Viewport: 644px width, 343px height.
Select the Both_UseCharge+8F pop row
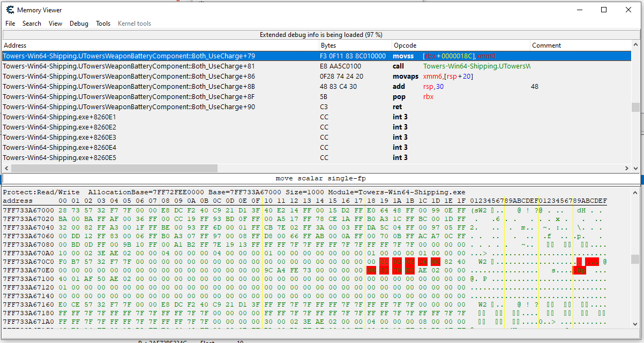[x=316, y=97]
